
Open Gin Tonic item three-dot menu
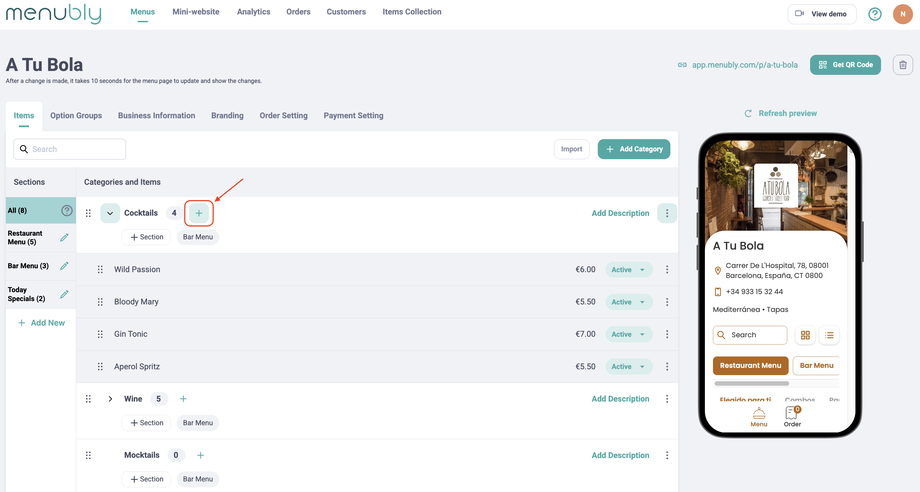tap(667, 334)
